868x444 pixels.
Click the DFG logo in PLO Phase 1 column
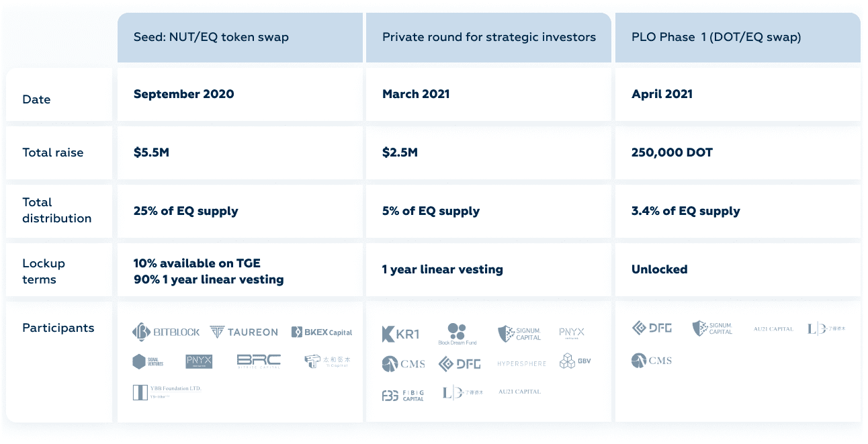tap(652, 328)
